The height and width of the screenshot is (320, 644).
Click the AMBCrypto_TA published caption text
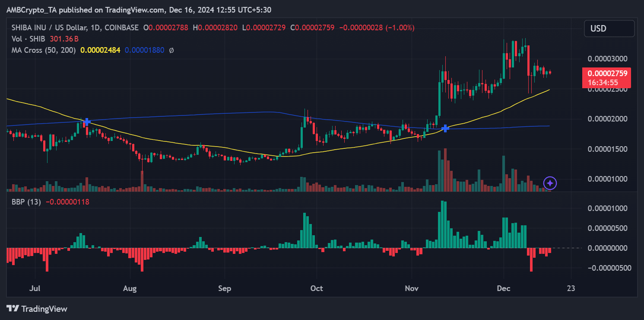(x=139, y=10)
